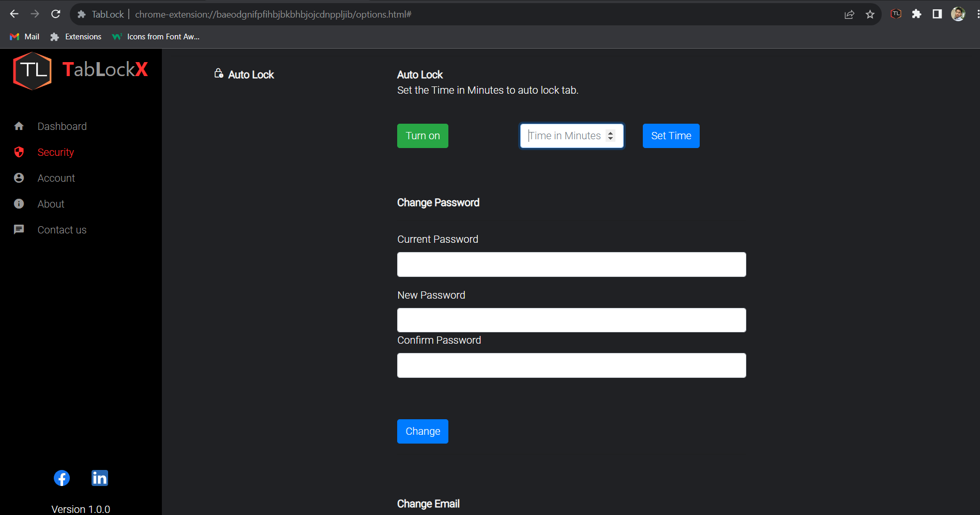
Task: Click the Auto Lock padlock icon
Action: 218,73
